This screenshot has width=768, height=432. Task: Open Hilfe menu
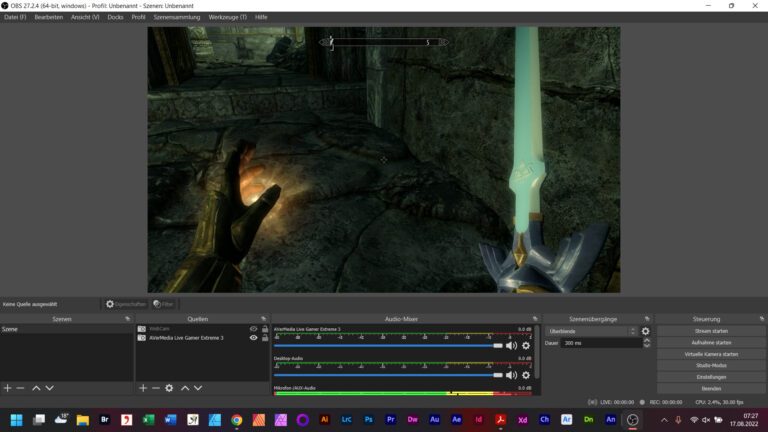261,17
